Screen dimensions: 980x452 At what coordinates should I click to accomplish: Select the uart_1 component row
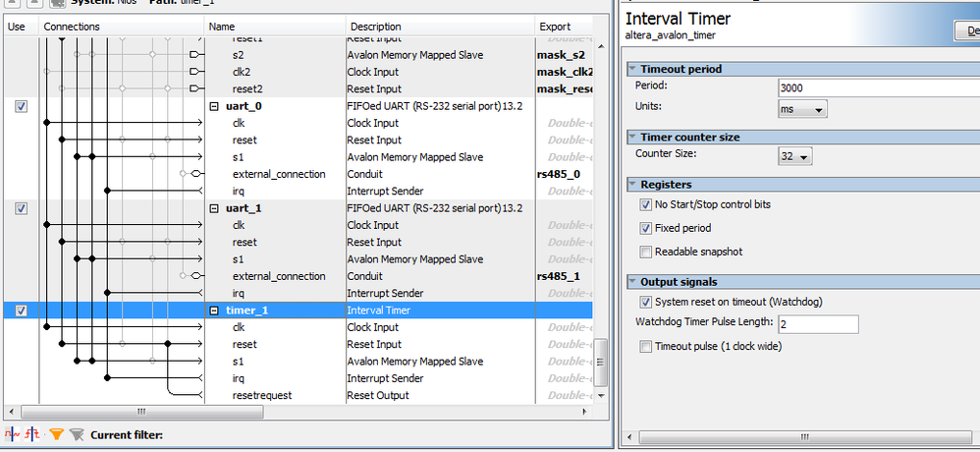click(299, 208)
